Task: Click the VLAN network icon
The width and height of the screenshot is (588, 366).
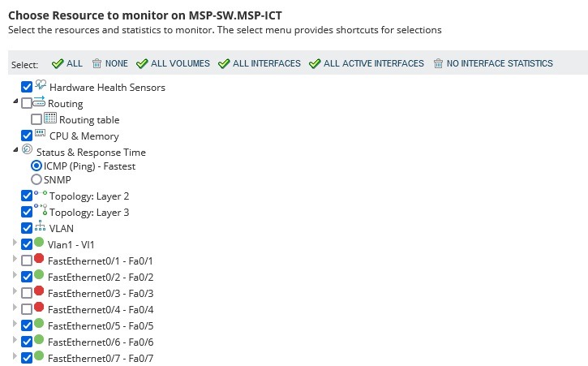Action: (x=40, y=227)
